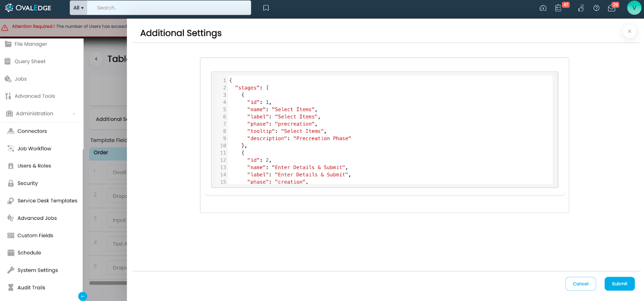Open Audit Trails page
644x301 pixels.
(x=31, y=288)
